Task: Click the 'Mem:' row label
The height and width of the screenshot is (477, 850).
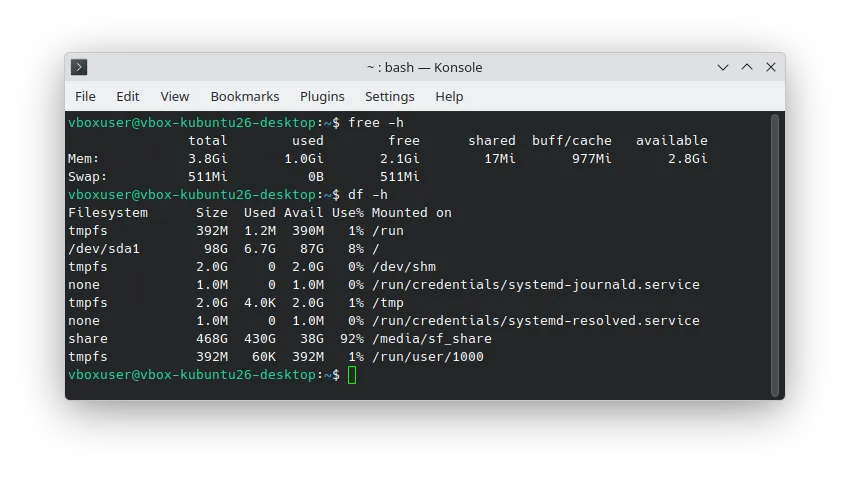Action: click(83, 159)
